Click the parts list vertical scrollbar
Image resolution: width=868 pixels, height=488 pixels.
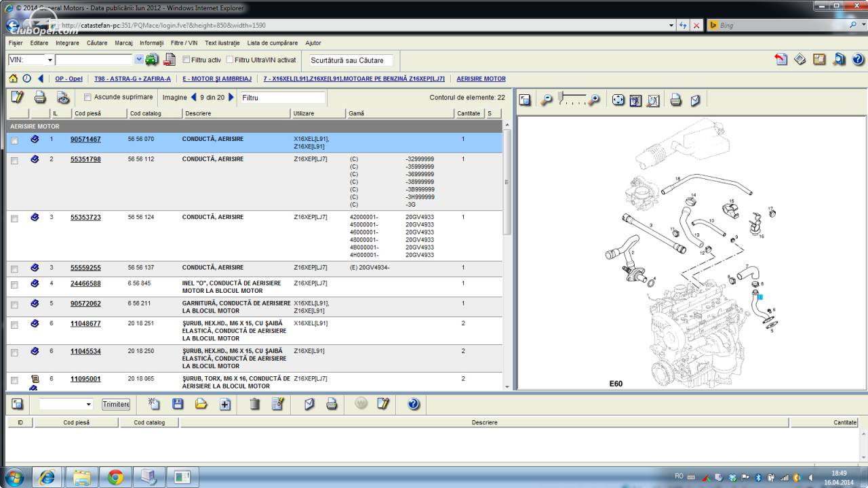click(x=507, y=183)
